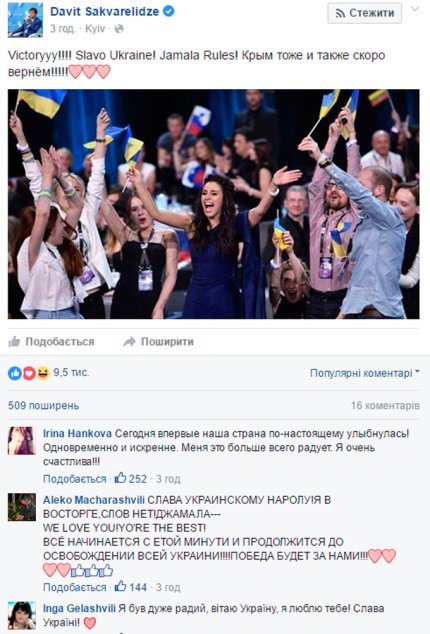
Task: Like the post via Подобається
Action: (x=51, y=342)
